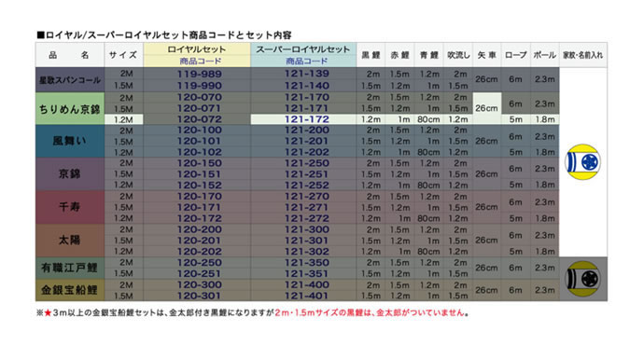Click the highlighted 80cm cell in the 121-172 row
This screenshot has height=345, width=644.
click(x=428, y=119)
